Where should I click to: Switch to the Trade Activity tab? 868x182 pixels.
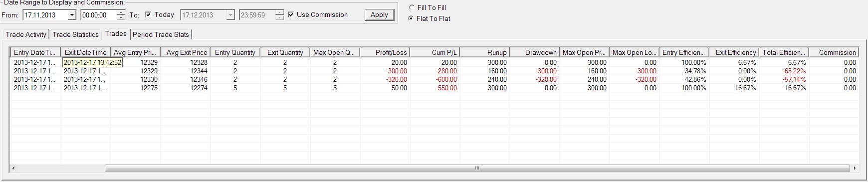(x=26, y=34)
